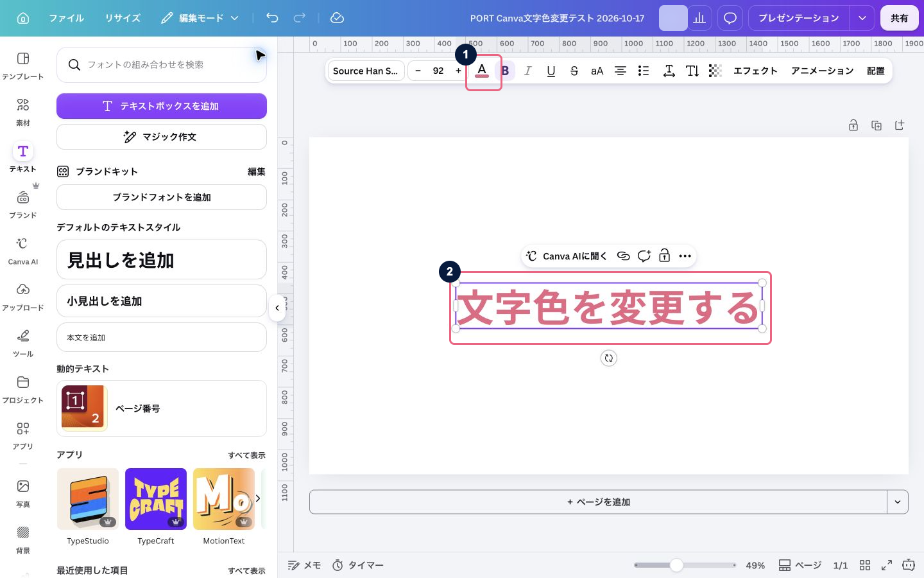
Task: Collapse the side panel
Action: tap(277, 308)
